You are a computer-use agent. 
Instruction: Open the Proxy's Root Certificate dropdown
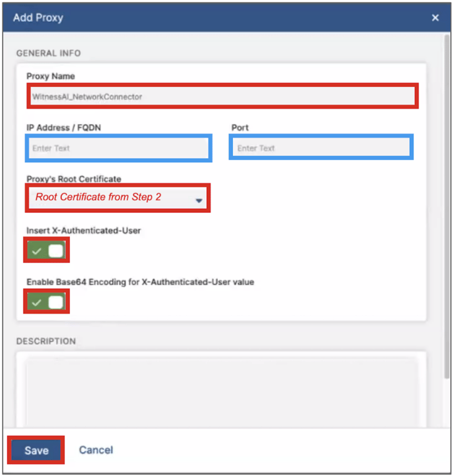pos(118,198)
